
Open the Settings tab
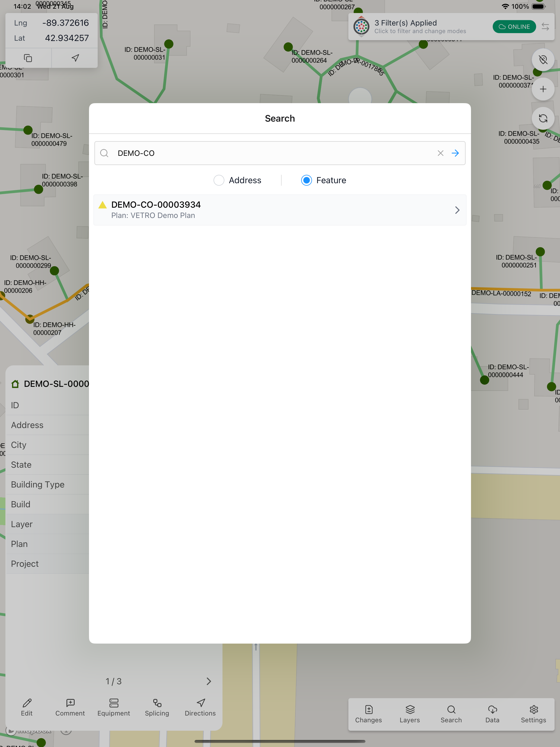click(534, 714)
